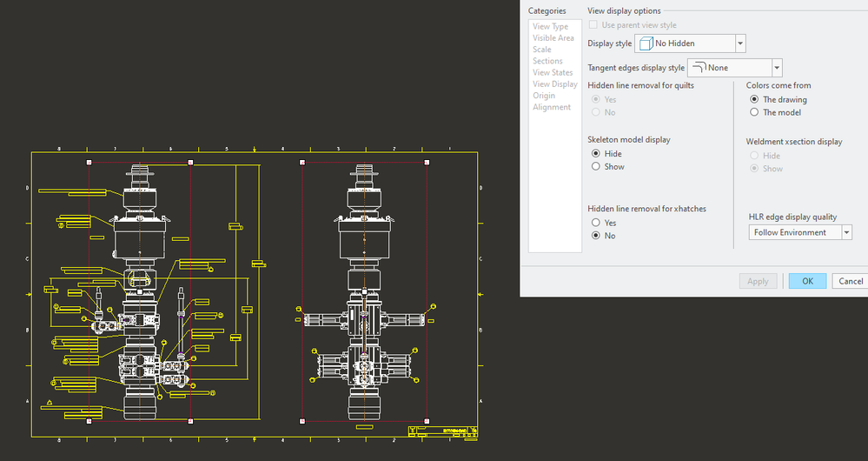Image resolution: width=868 pixels, height=461 pixels.
Task: Select Yes for hidden line removal xhatches
Action: click(x=596, y=222)
